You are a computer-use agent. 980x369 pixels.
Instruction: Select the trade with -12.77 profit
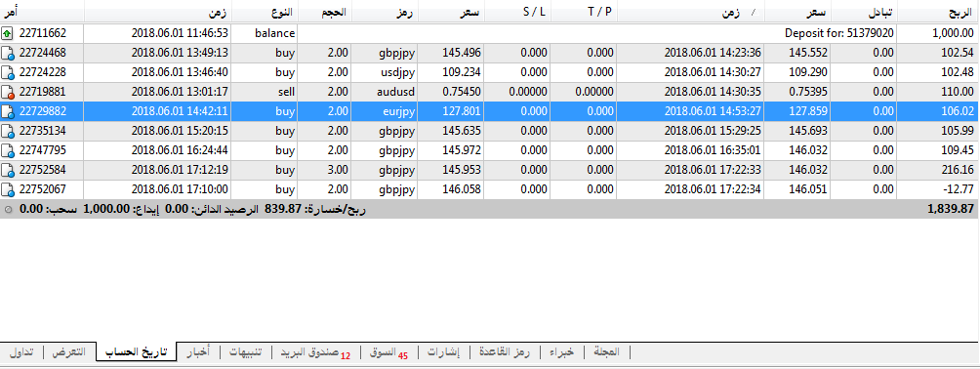coord(489,189)
